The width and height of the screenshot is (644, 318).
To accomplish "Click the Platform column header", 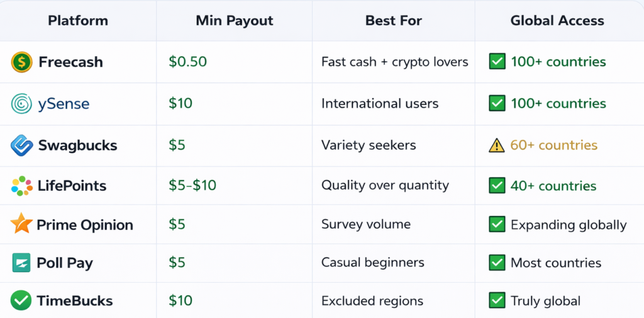I will (78, 21).
